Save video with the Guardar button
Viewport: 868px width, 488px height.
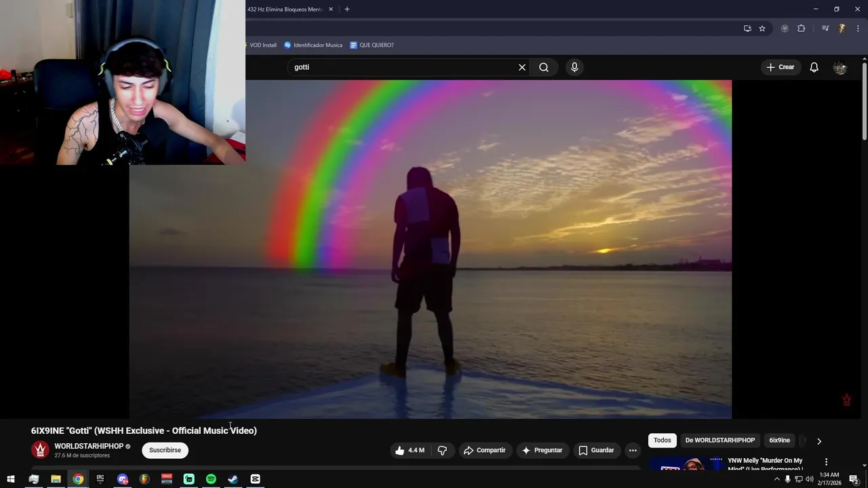596,450
